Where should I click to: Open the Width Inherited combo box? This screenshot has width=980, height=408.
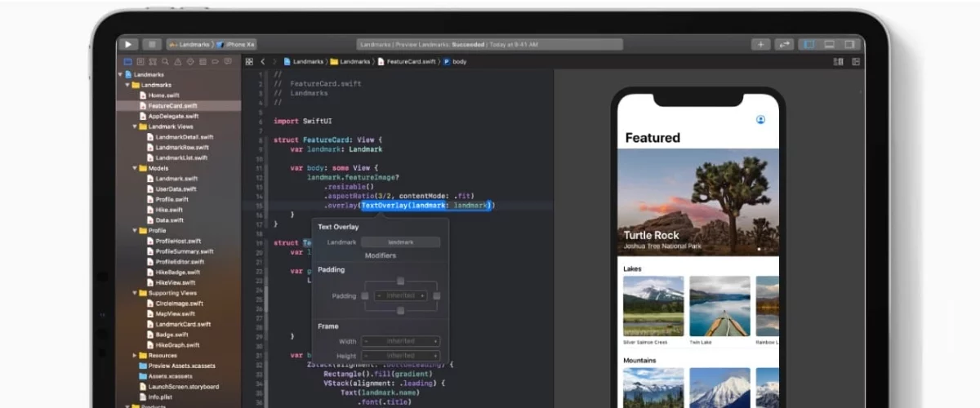(x=400, y=341)
